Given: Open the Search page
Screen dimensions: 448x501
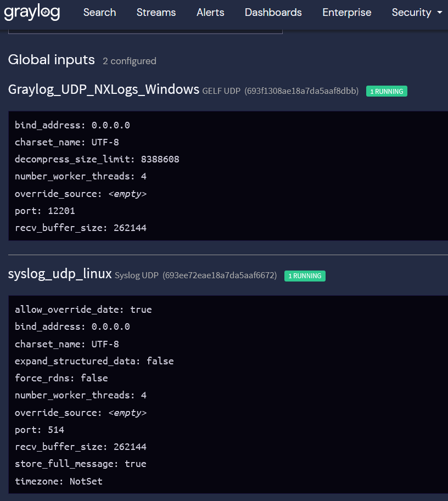Looking at the screenshot, I should coord(99,12).
